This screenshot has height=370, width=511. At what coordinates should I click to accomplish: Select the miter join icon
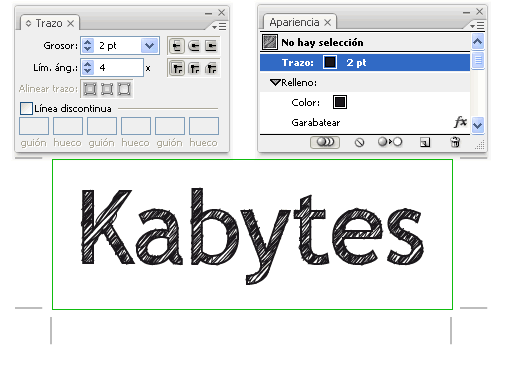tap(177, 68)
